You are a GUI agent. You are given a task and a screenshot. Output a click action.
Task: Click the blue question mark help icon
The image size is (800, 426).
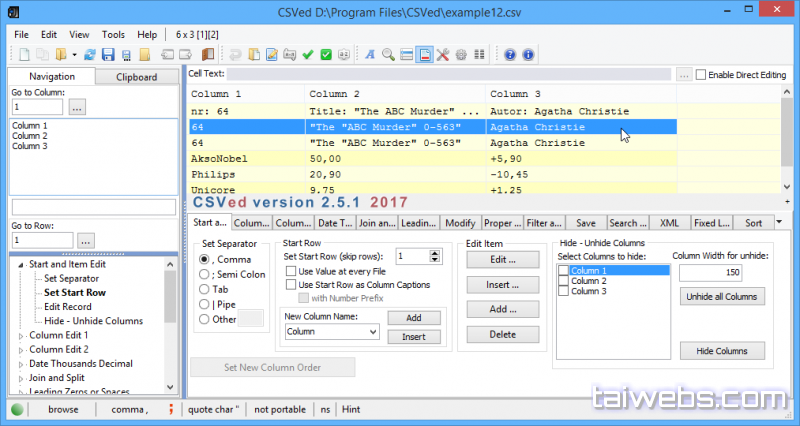click(x=510, y=55)
